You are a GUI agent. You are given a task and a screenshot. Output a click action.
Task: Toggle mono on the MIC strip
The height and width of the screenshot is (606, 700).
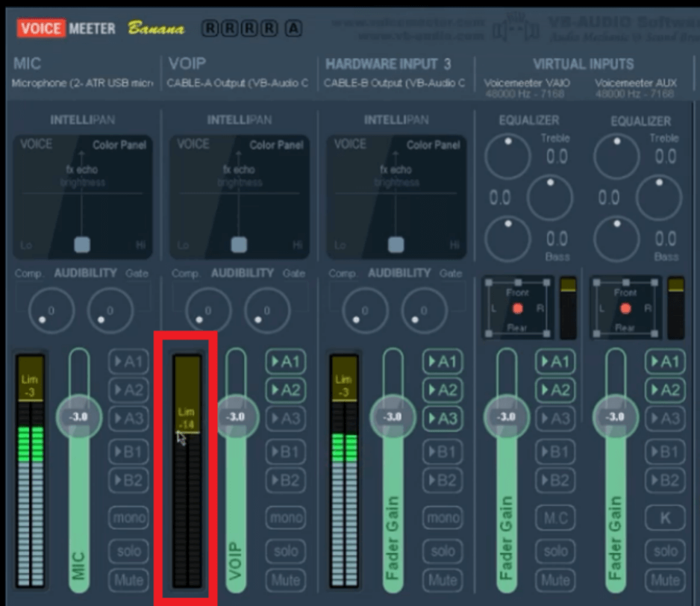click(x=128, y=518)
